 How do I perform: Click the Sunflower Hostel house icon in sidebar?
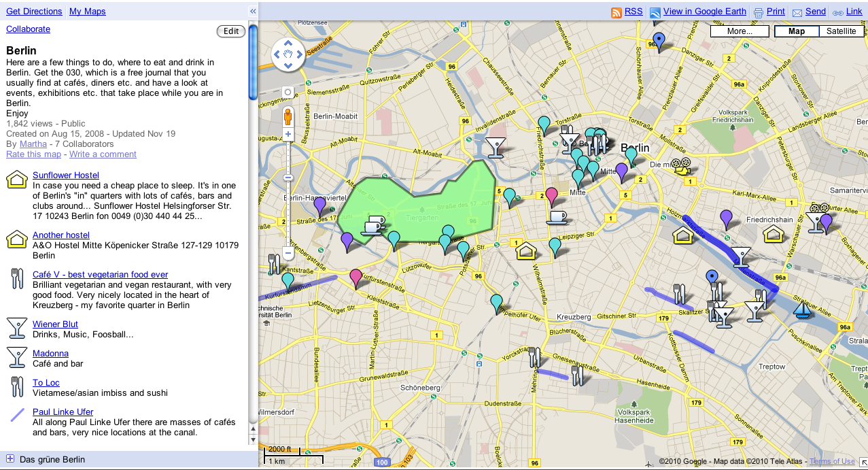tap(17, 180)
